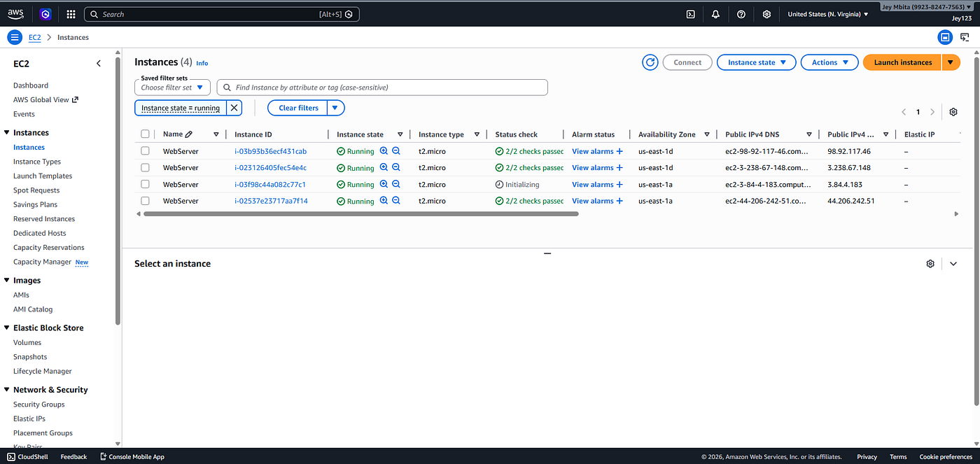Go to previous page arrow
The width and height of the screenshot is (980, 464).
pyautogui.click(x=904, y=112)
